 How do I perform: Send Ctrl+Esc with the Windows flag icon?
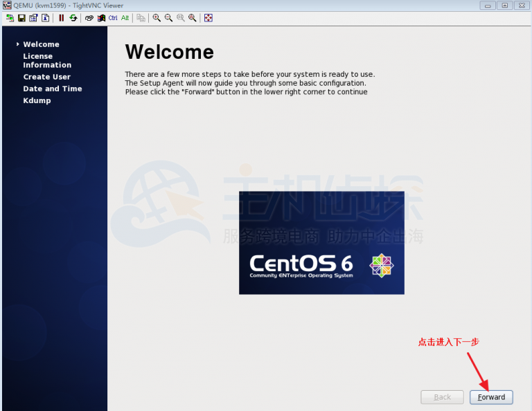click(100, 18)
